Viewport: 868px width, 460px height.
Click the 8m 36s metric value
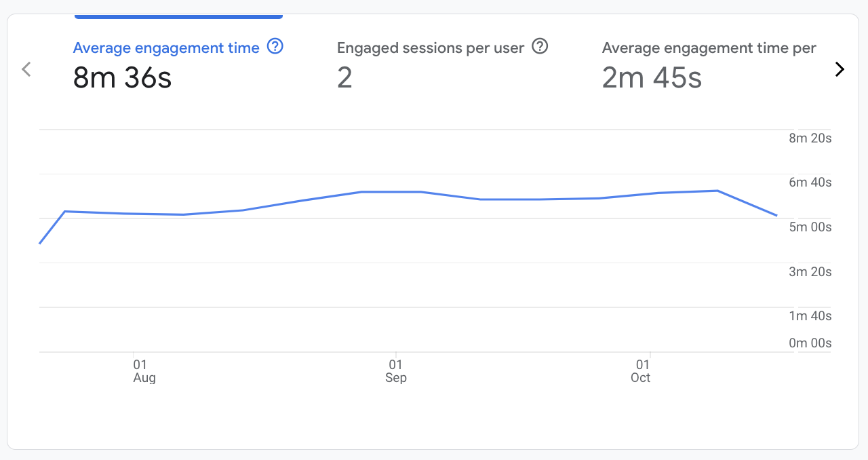122,77
